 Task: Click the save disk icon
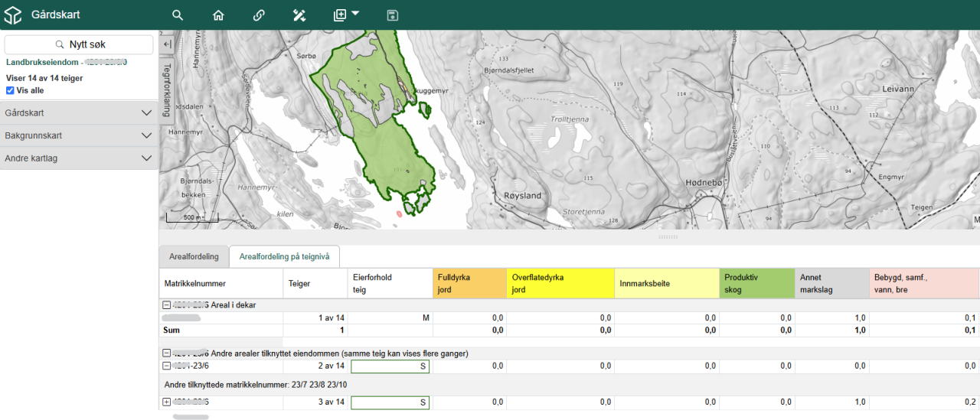(x=393, y=15)
